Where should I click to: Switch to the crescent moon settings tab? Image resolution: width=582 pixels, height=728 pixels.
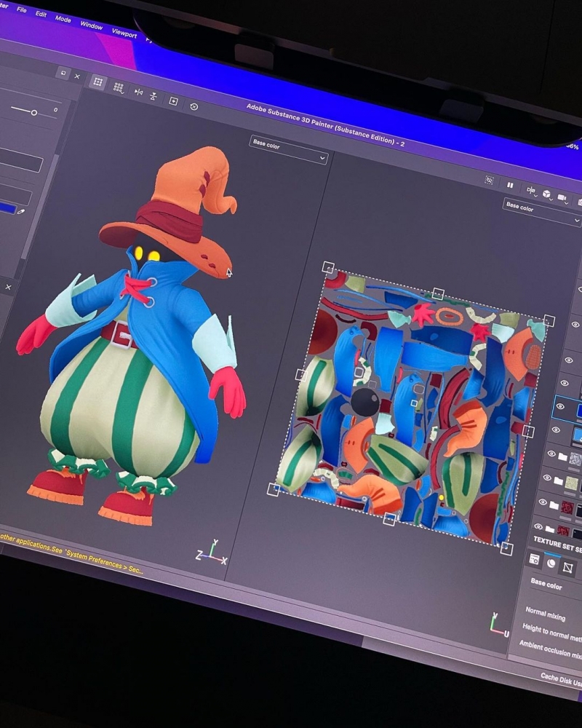point(551,563)
